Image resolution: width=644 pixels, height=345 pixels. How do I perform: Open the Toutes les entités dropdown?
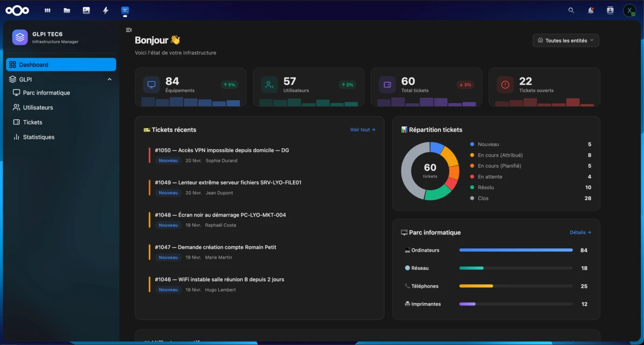[566, 40]
